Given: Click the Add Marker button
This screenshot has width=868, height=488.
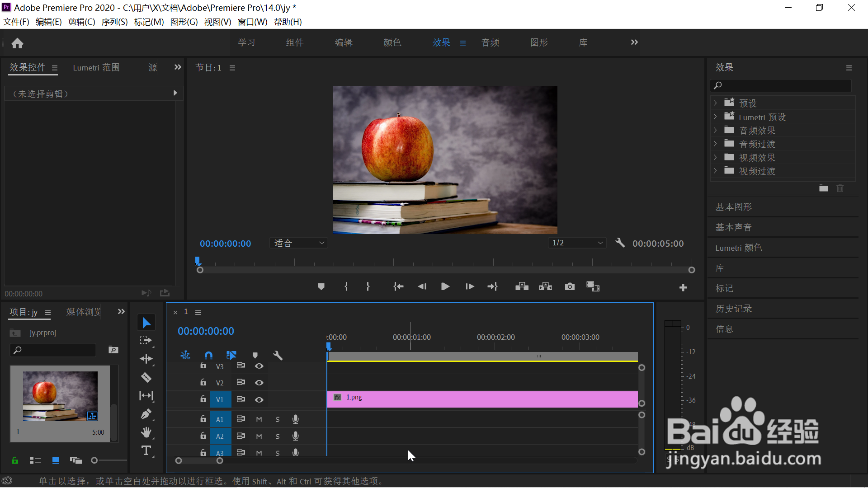Looking at the screenshot, I should tap(321, 286).
